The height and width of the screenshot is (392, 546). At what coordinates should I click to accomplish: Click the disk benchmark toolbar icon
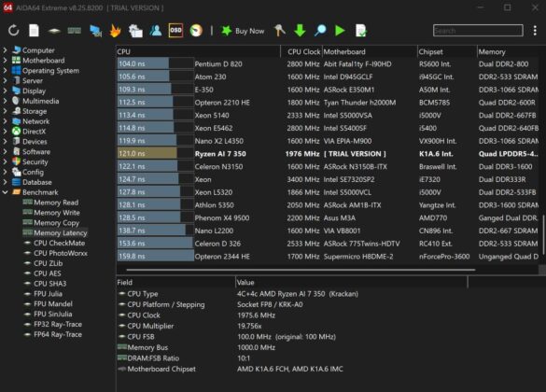point(54,31)
